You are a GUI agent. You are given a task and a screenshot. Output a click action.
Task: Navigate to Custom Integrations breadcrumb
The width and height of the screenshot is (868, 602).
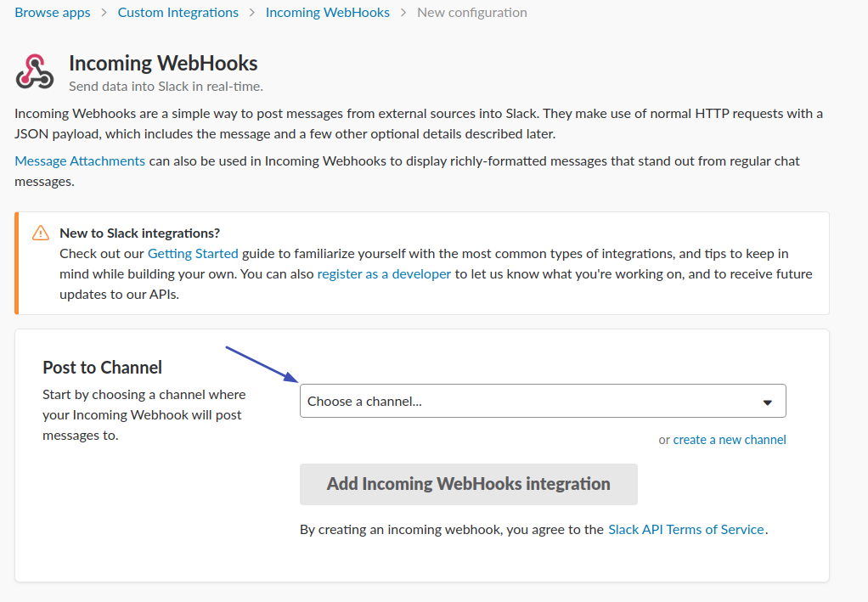pos(178,13)
